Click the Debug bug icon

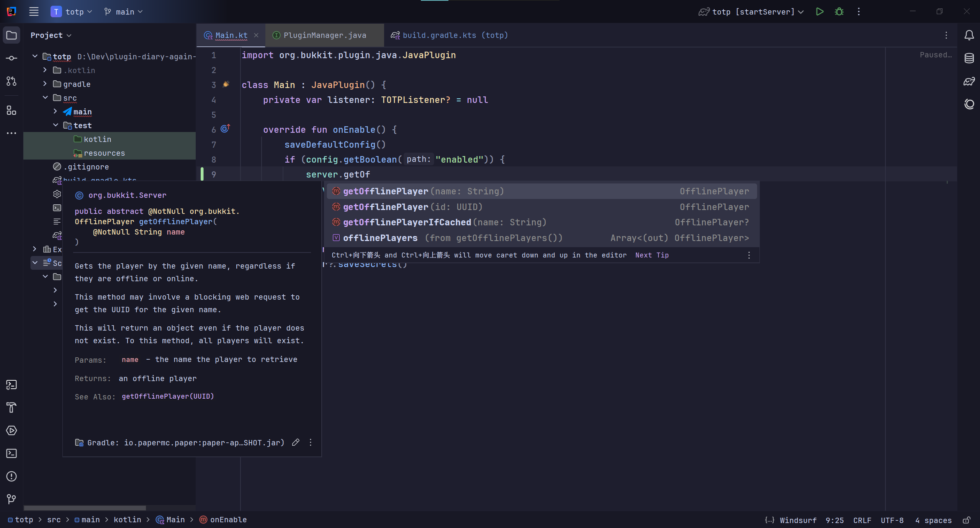tap(839, 12)
